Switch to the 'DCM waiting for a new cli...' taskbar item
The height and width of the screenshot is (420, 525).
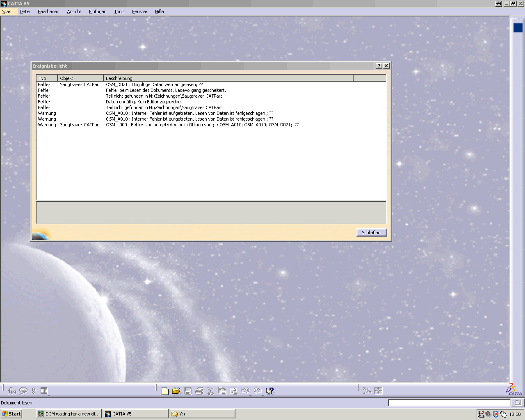pos(69,414)
